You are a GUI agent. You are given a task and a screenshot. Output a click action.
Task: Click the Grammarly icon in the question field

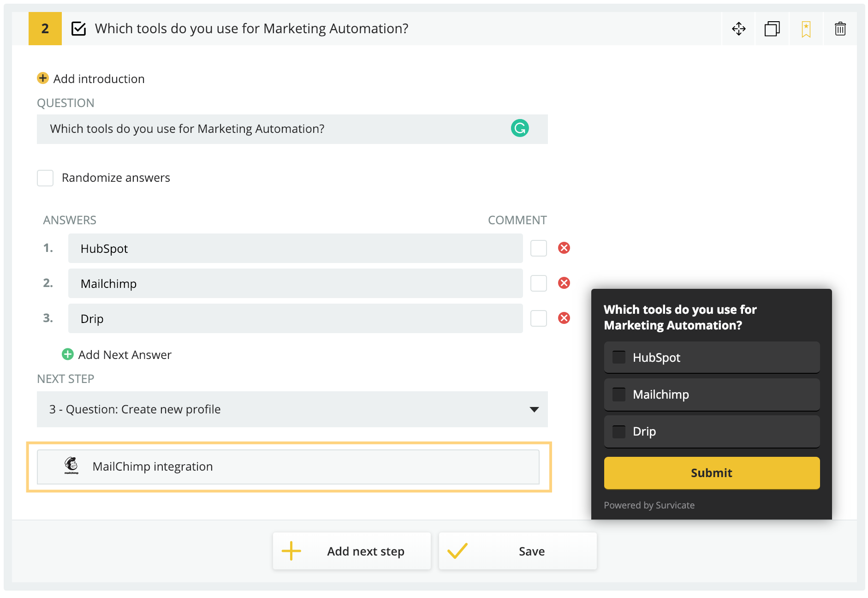pos(520,128)
